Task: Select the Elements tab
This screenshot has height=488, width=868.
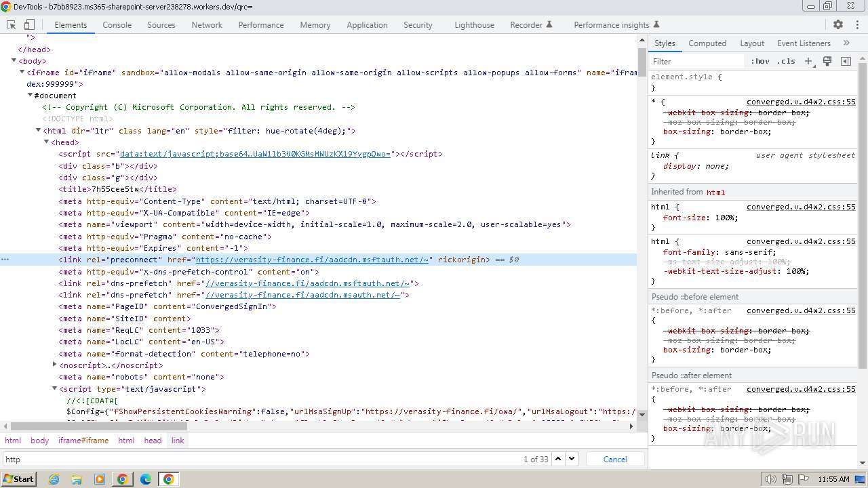Action: coord(71,24)
